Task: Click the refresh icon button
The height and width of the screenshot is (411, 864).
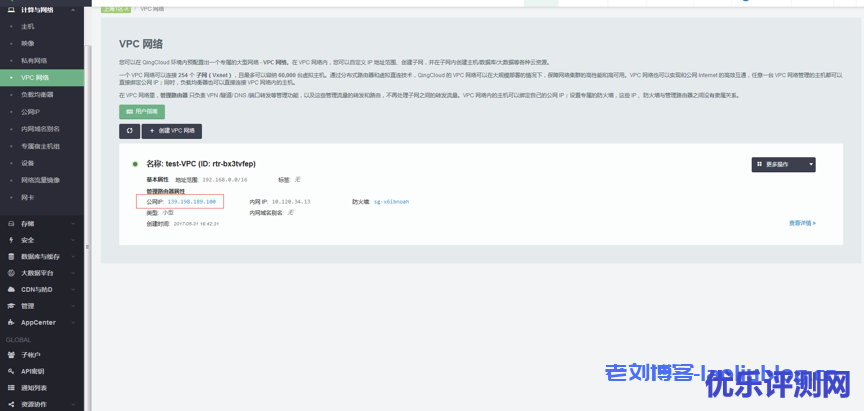Action: point(128,131)
